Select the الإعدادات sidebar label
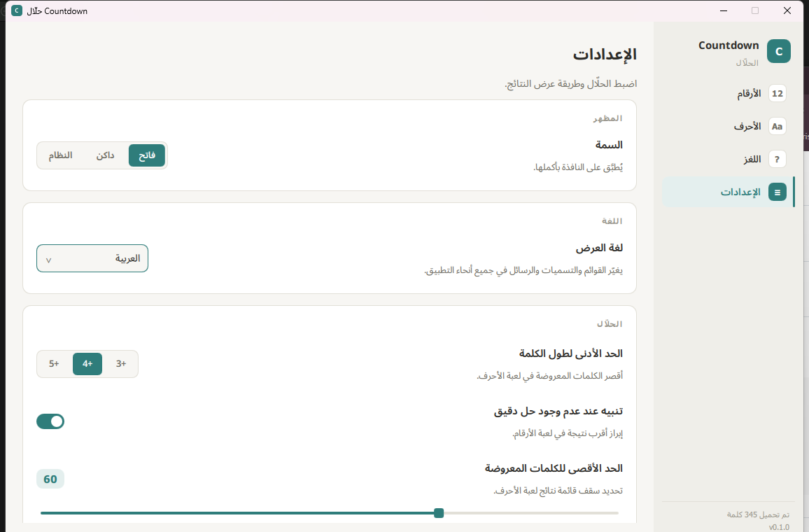809x532 pixels. [740, 192]
